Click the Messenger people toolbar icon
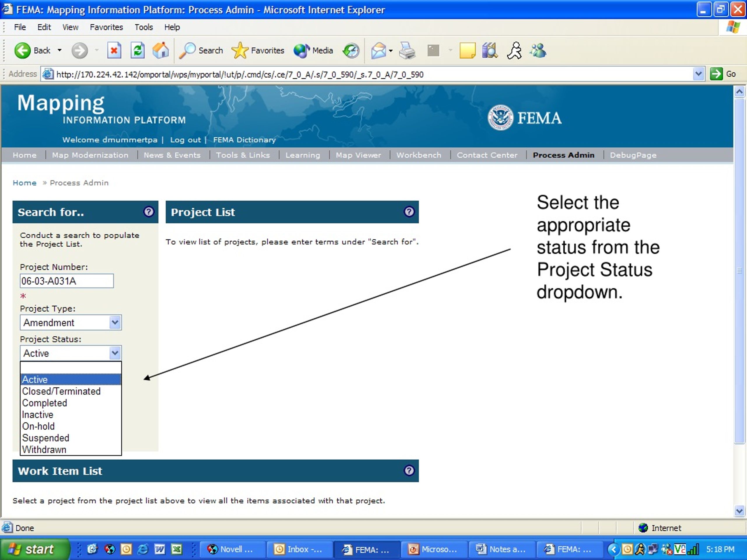 538,51
